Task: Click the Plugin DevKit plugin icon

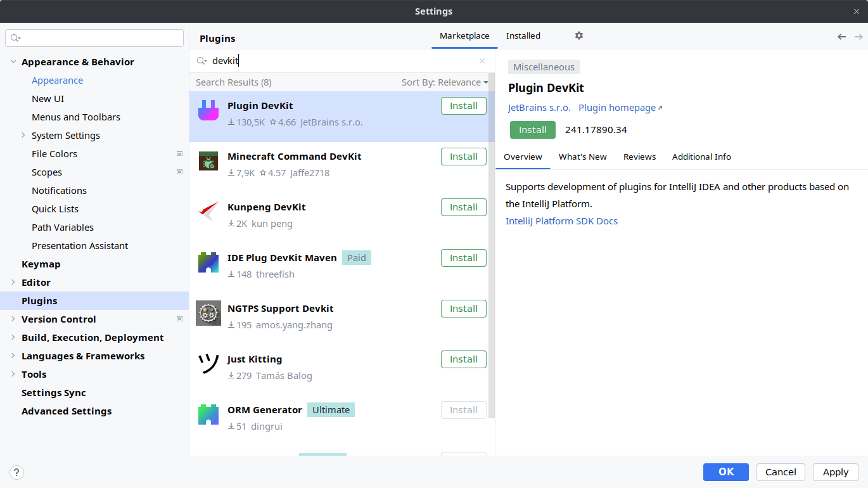Action: (x=208, y=110)
